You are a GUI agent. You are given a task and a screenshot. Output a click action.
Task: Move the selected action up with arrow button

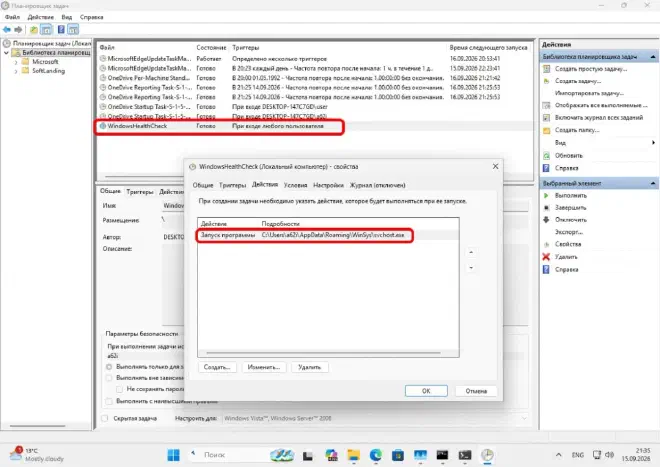tap(471, 252)
